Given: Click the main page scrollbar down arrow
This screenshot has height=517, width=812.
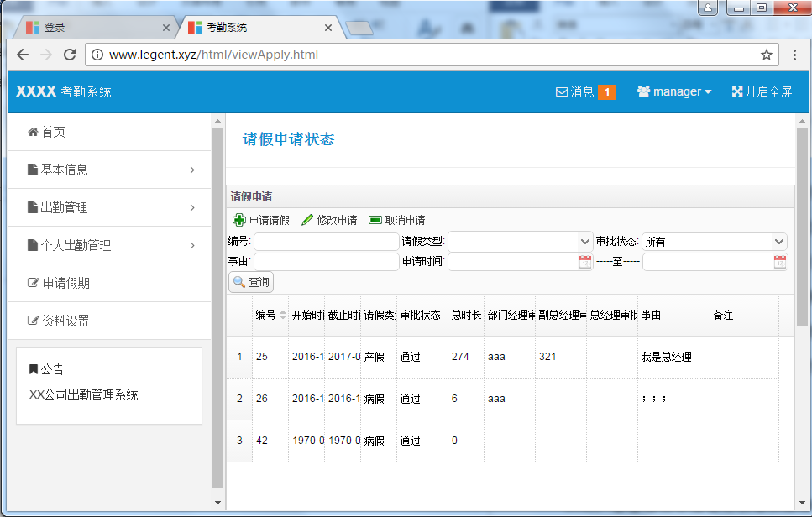Looking at the screenshot, I should click(x=802, y=503).
